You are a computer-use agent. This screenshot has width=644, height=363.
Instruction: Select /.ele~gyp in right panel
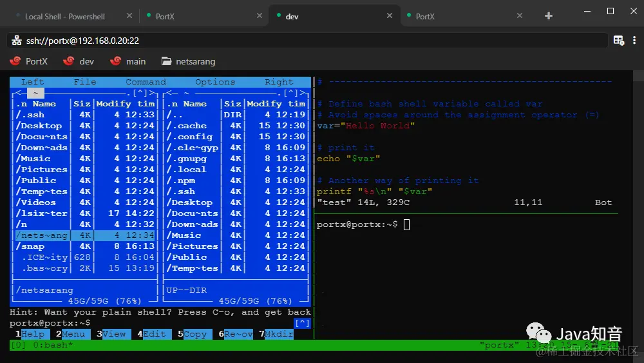(236, 148)
